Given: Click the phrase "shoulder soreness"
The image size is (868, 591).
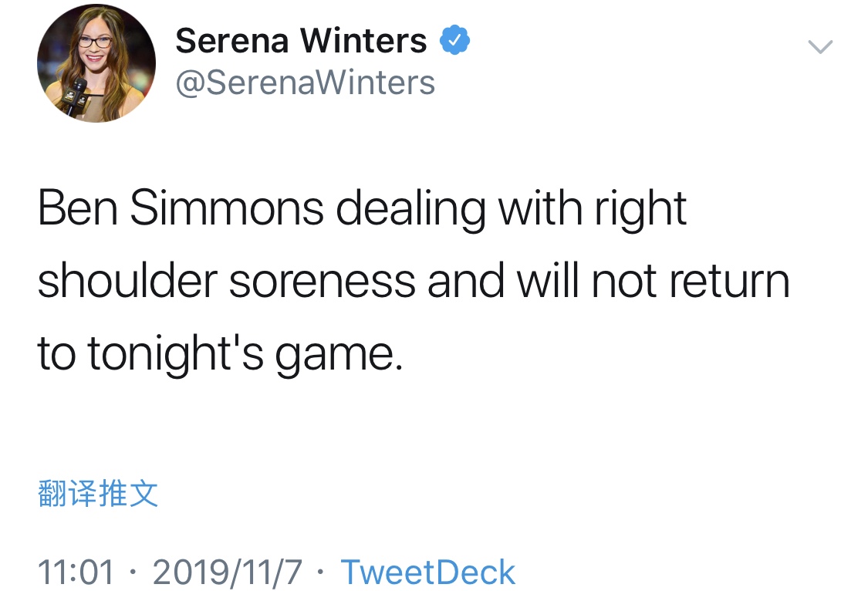Looking at the screenshot, I should [x=228, y=281].
